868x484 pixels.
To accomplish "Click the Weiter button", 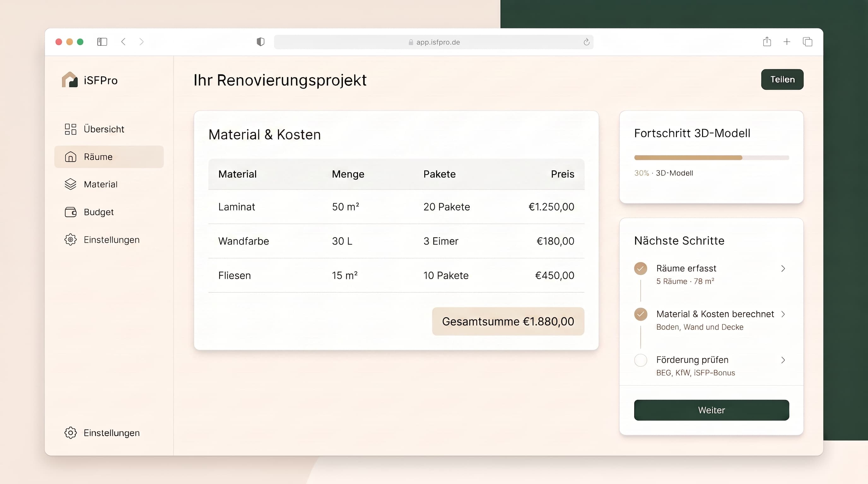I will click(x=711, y=410).
